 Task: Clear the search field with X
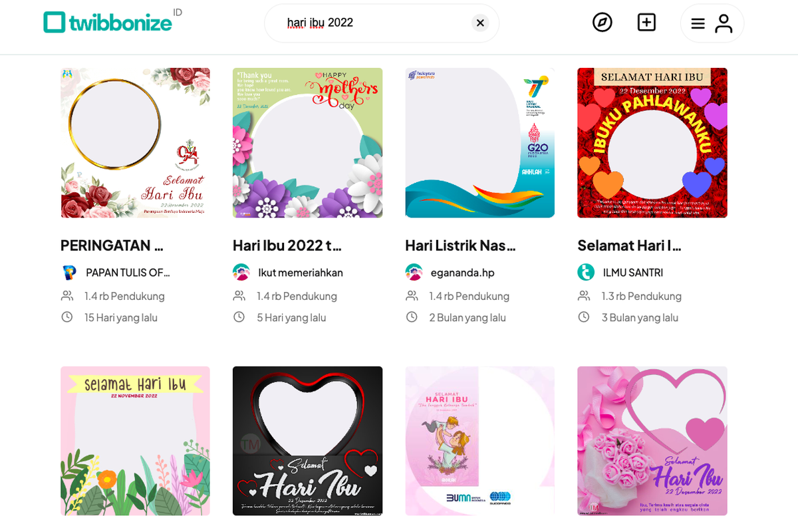click(x=480, y=23)
